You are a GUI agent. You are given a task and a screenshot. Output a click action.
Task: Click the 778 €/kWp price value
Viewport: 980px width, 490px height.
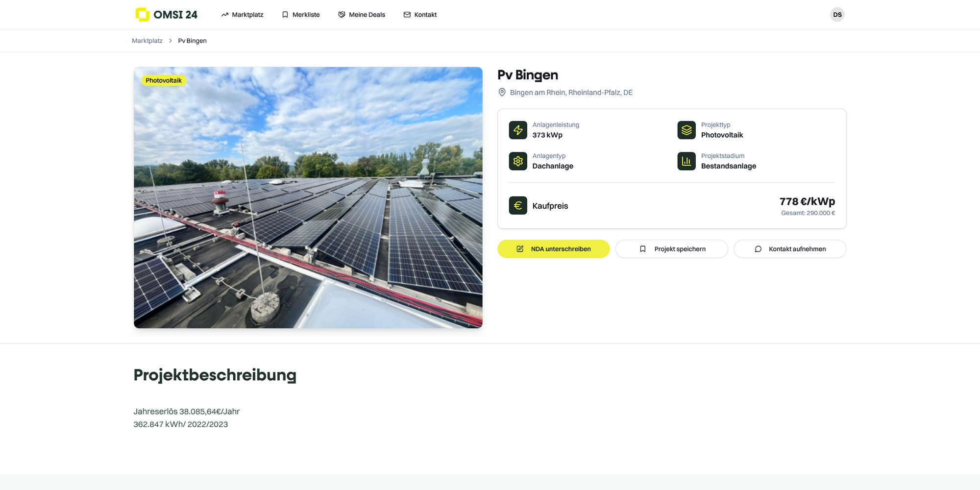point(807,201)
